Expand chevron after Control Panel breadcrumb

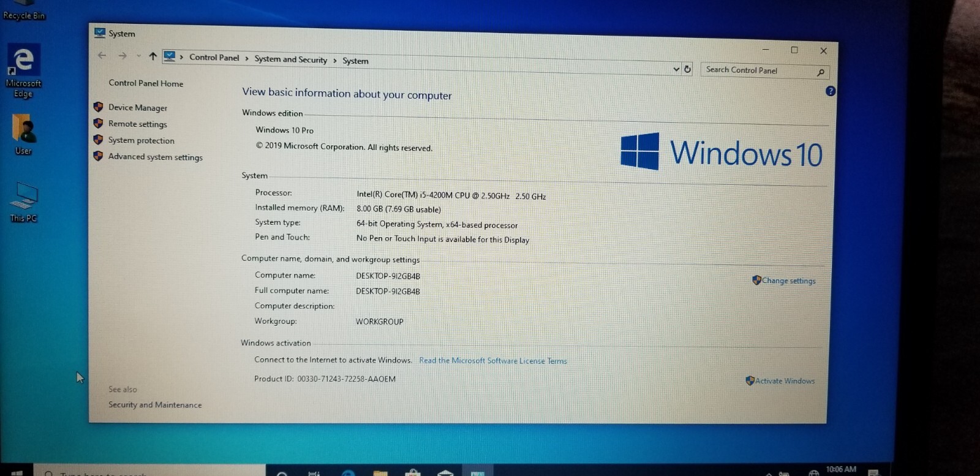[x=247, y=59]
